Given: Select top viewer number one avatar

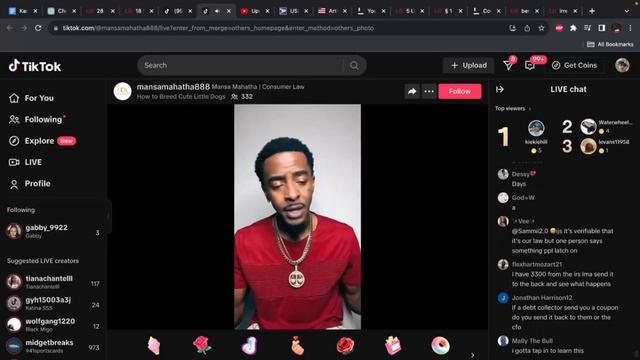Looking at the screenshot, I should tap(536, 128).
